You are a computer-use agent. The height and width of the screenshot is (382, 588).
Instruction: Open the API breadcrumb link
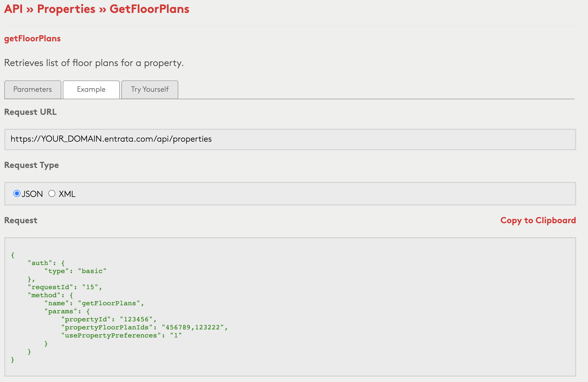tap(13, 9)
